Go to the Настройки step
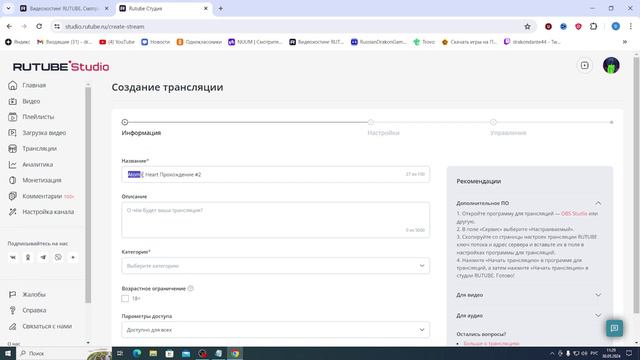The width and height of the screenshot is (640, 360). (383, 133)
